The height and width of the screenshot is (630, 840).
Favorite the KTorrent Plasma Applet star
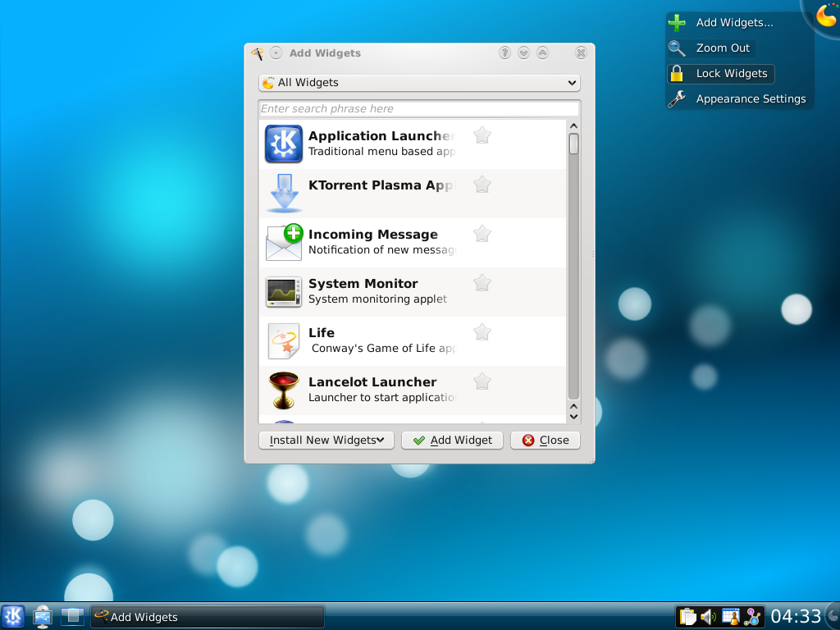pos(482,185)
